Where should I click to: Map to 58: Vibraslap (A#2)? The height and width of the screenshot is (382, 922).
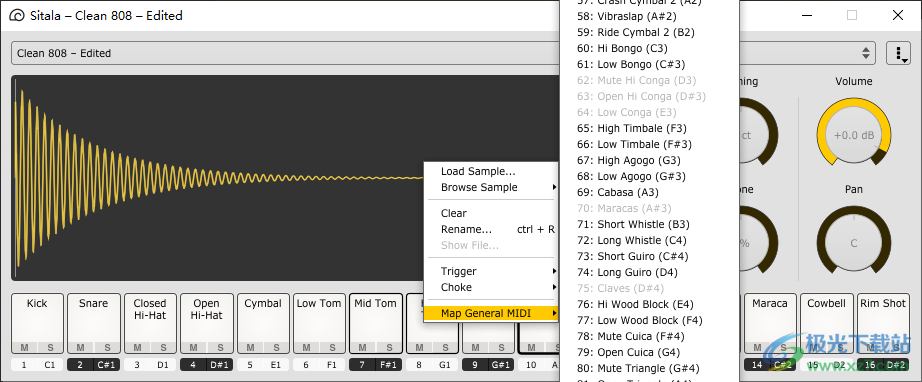649,16
